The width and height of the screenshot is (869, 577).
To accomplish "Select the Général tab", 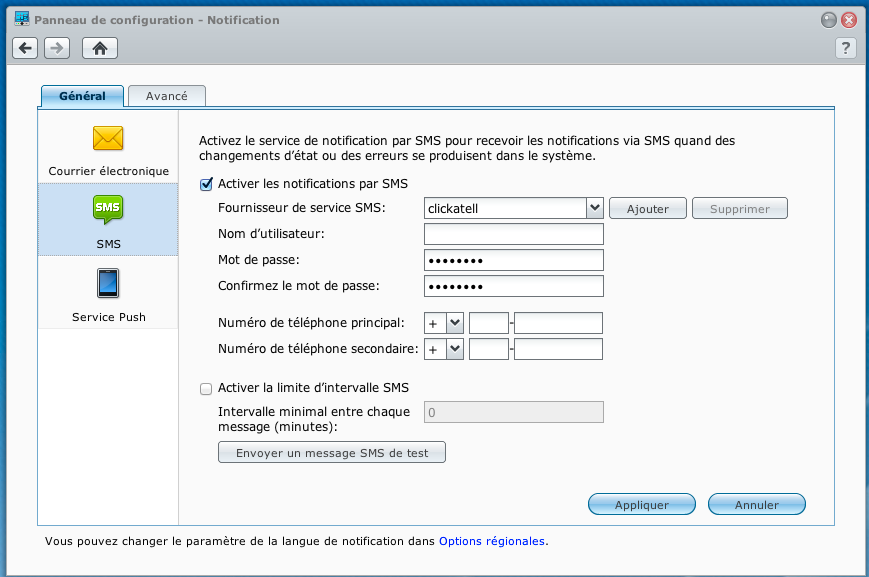I will (x=81, y=95).
